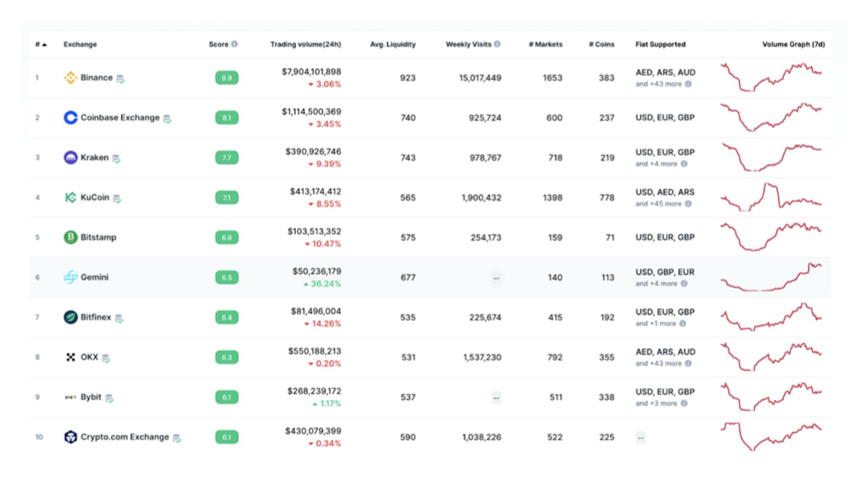Open the KuCoin exchange link
Image resolution: width=868 pixels, height=492 pixels.
coord(95,197)
